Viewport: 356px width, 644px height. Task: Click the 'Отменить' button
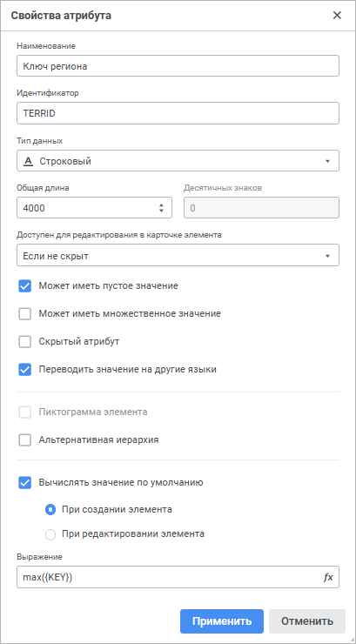[307, 621]
